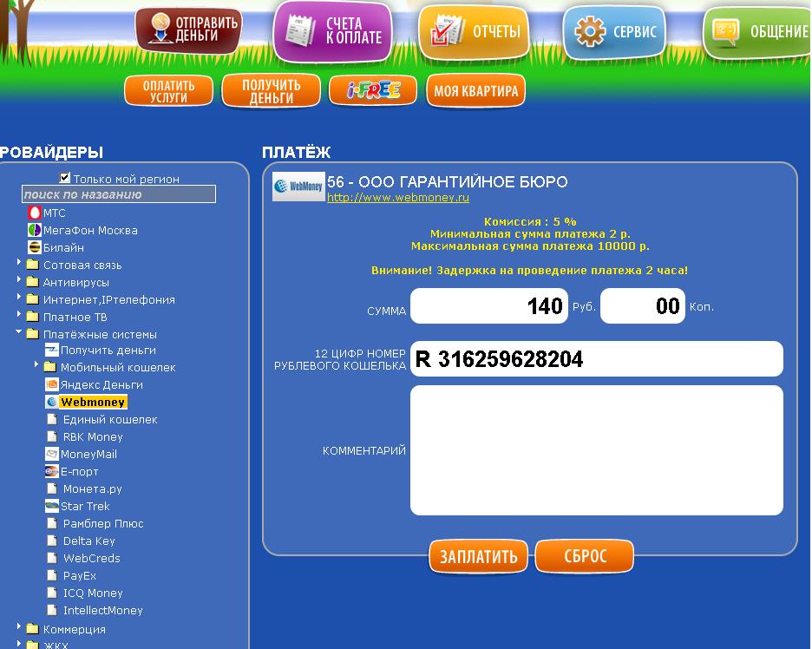Click the Delta Key document icon
The height and width of the screenshot is (649, 812).
(52, 541)
